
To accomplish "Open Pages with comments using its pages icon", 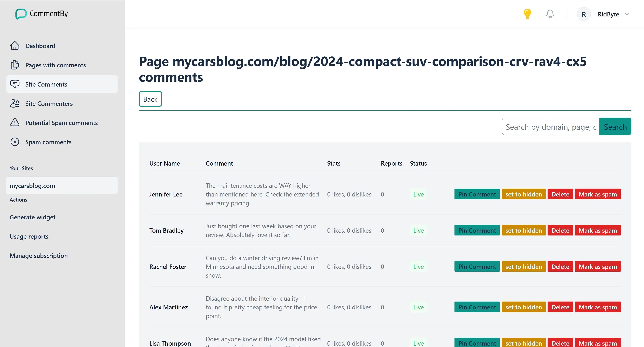I will (x=15, y=65).
